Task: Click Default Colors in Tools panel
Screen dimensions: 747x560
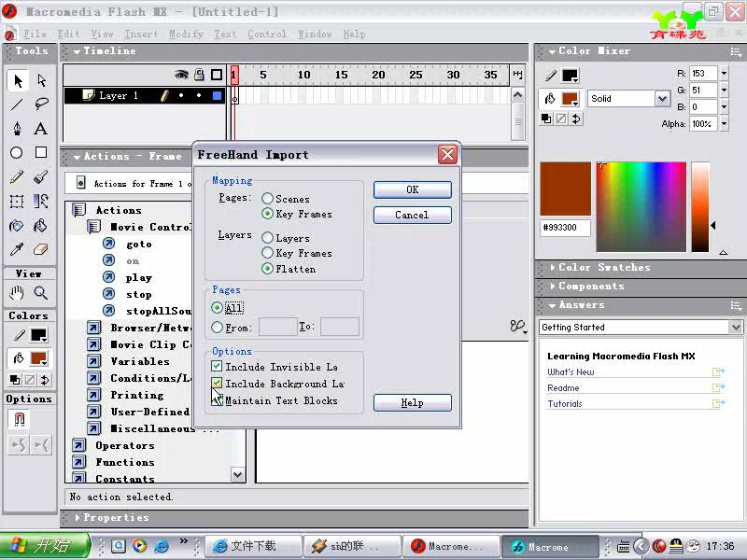Action: click(x=15, y=380)
